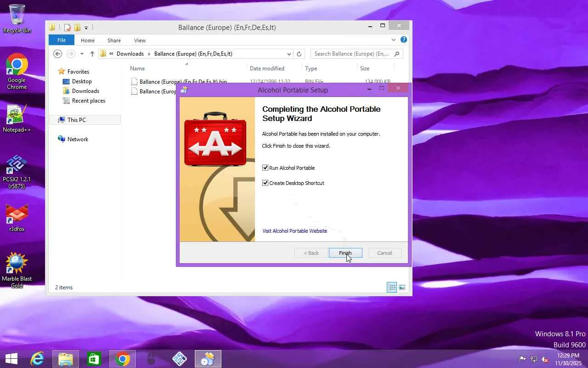Expand the Explorer ribbon chevron

click(x=394, y=40)
